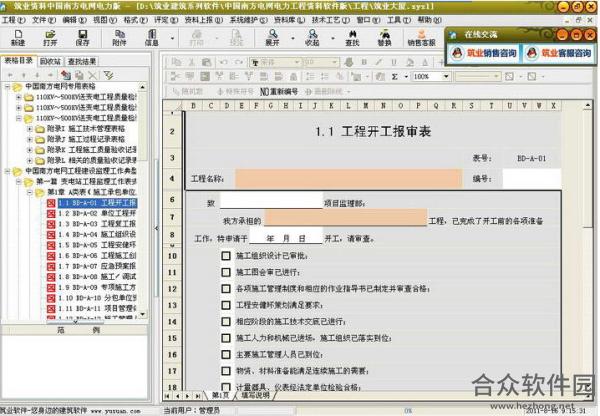Switch to the 回收站 tab
Image resolution: width=600 pixels, height=416 pixels.
(51, 61)
